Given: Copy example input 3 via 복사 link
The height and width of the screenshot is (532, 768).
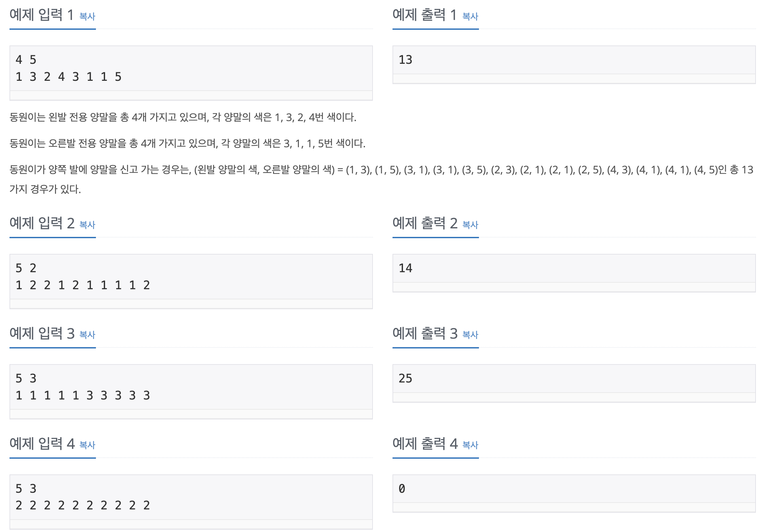Looking at the screenshot, I should tap(87, 335).
